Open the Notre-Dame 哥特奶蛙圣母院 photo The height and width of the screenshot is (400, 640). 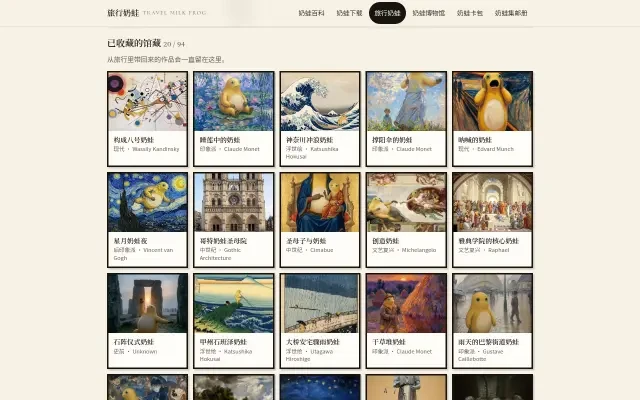pyautogui.click(x=234, y=202)
